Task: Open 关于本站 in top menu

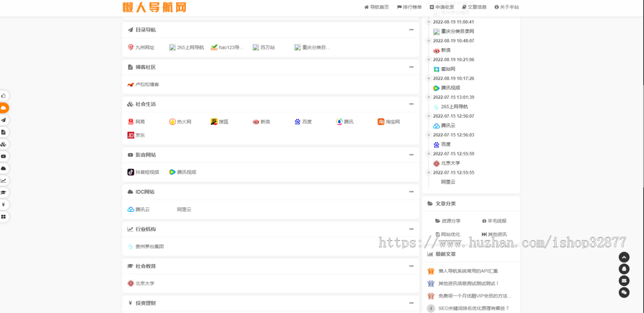Action: pyautogui.click(x=507, y=7)
